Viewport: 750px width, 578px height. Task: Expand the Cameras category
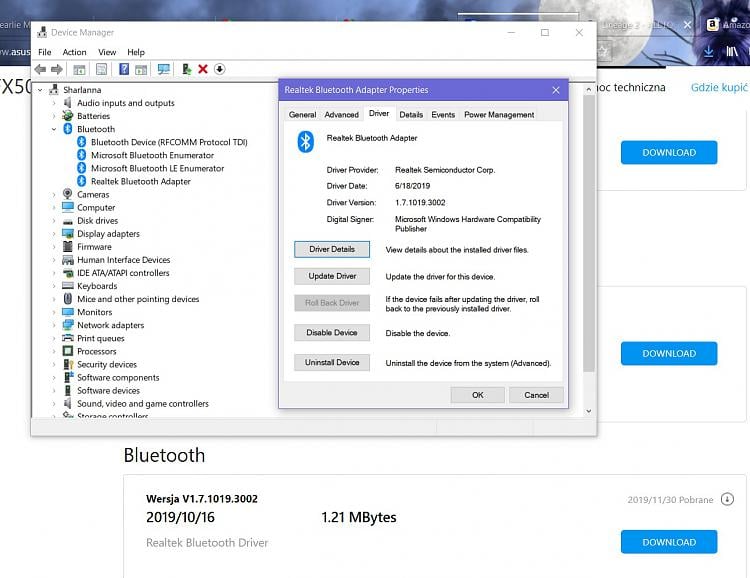[x=54, y=194]
